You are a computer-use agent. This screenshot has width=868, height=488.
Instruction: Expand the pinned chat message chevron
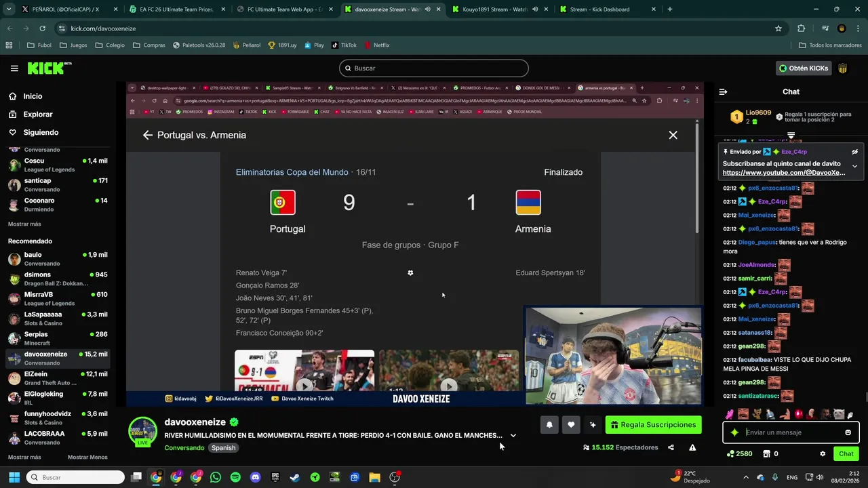point(854,166)
